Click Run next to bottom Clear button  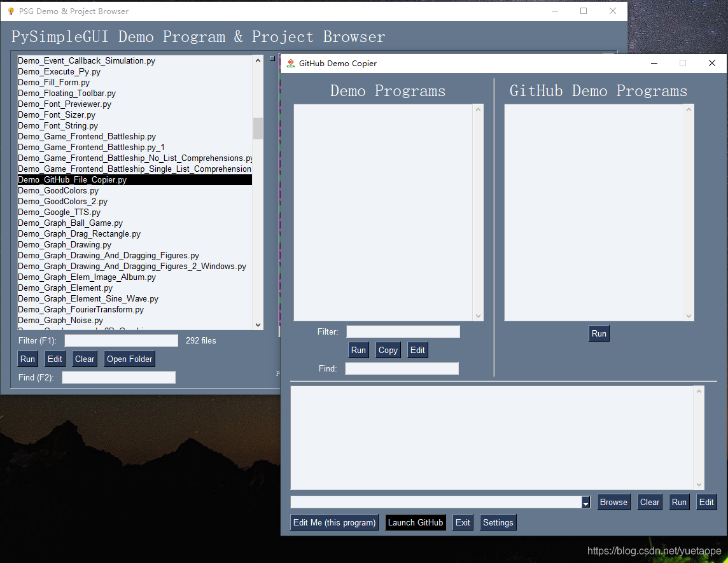[x=679, y=502]
